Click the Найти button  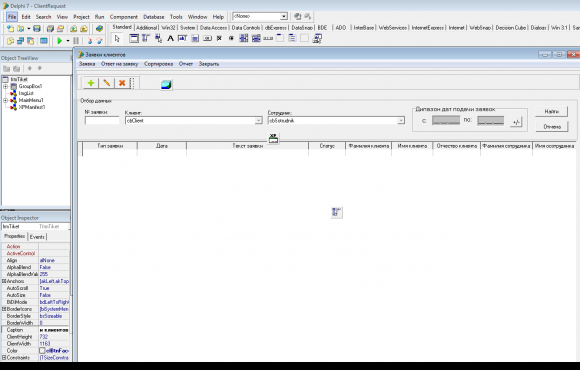(x=552, y=111)
